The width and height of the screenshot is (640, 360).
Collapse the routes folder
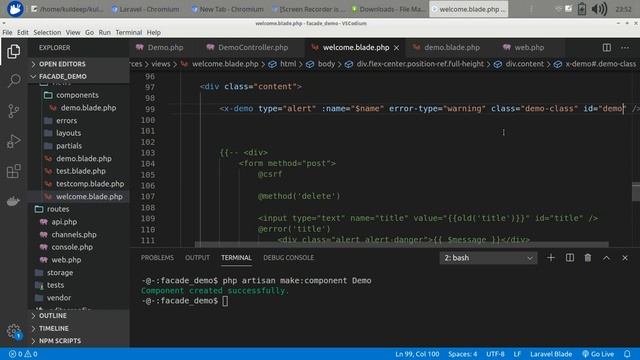[x=58, y=209]
